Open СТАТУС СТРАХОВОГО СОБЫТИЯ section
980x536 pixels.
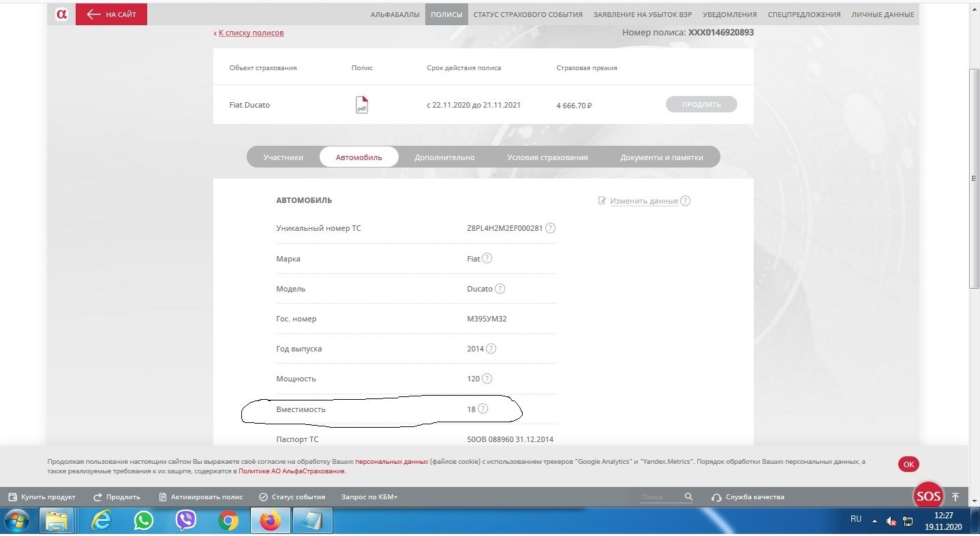pos(527,14)
